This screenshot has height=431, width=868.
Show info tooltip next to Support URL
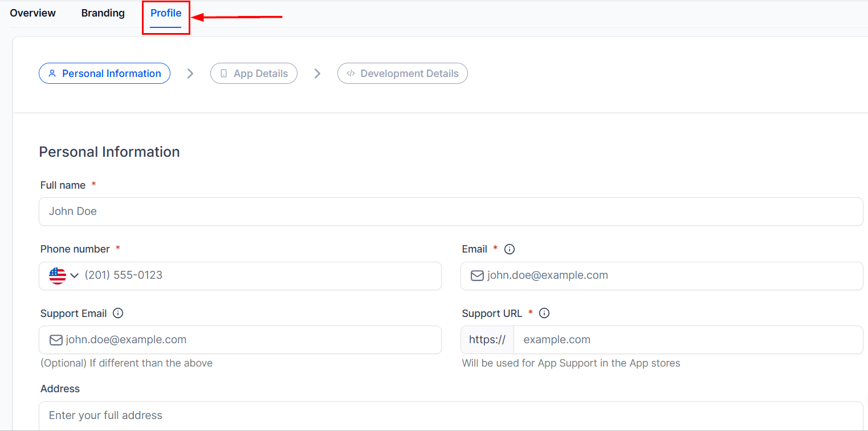click(x=544, y=313)
